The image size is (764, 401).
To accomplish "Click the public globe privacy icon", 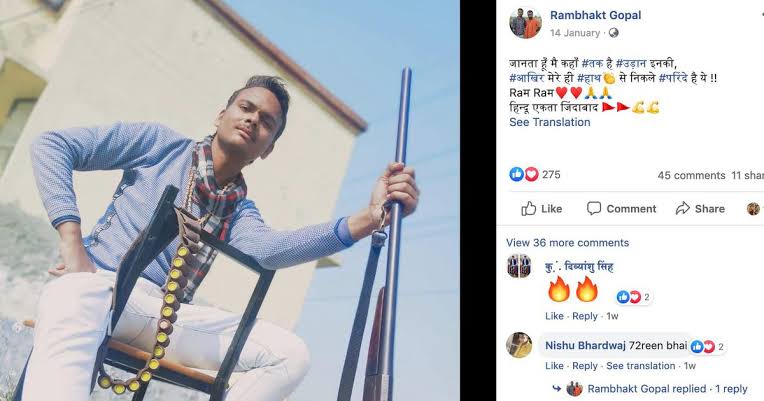I will pyautogui.click(x=613, y=33).
